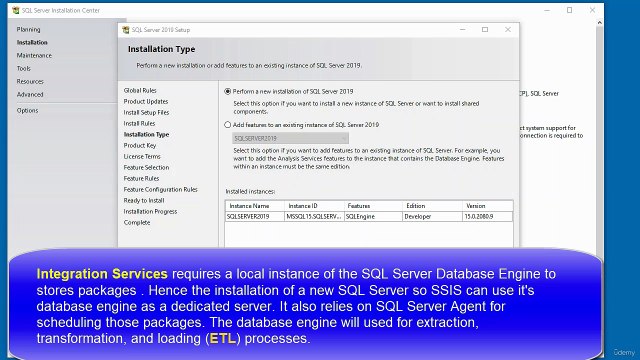640x360 pixels.
Task: Click Product Updates setup step
Action: (x=146, y=102)
